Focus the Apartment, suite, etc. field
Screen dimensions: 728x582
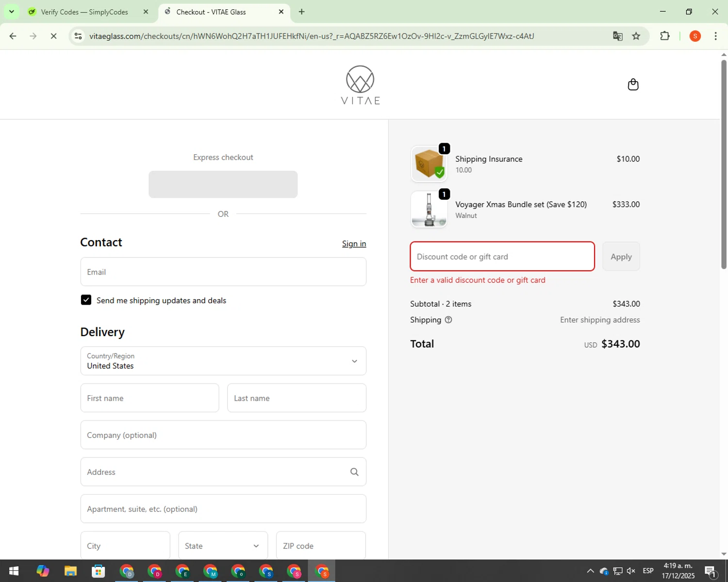click(223, 509)
